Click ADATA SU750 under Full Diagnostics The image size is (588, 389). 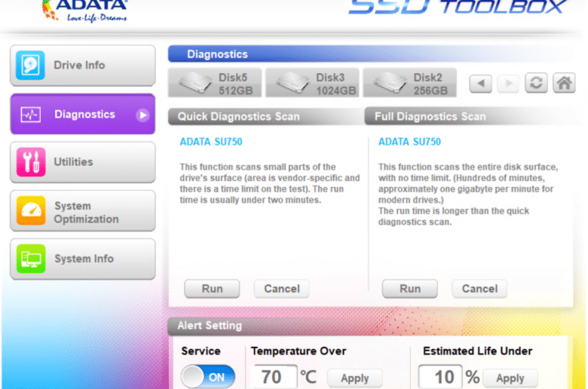pos(409,142)
